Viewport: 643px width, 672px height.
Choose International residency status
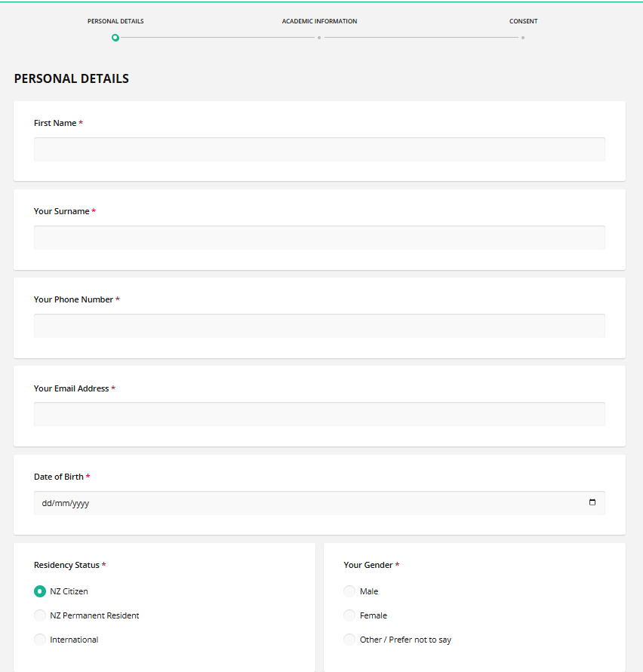40,640
